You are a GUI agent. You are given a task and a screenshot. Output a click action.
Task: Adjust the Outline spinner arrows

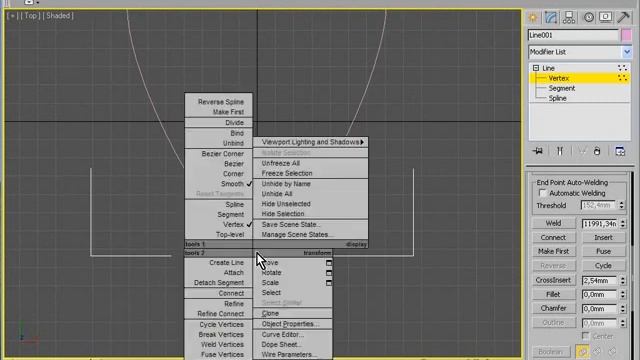pos(622,323)
